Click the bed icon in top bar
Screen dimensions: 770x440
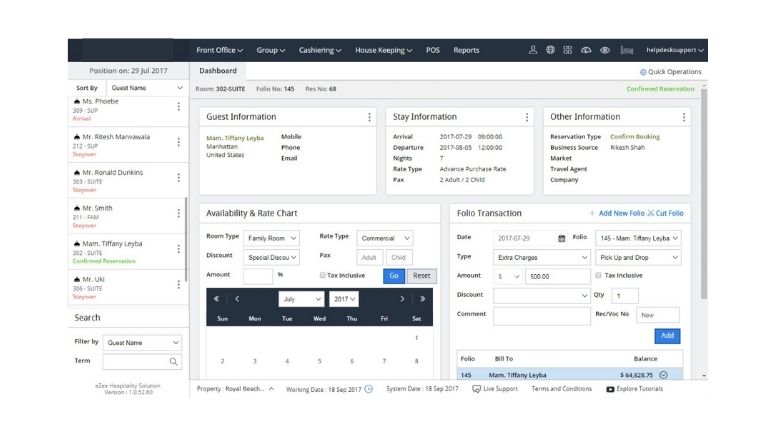626,50
